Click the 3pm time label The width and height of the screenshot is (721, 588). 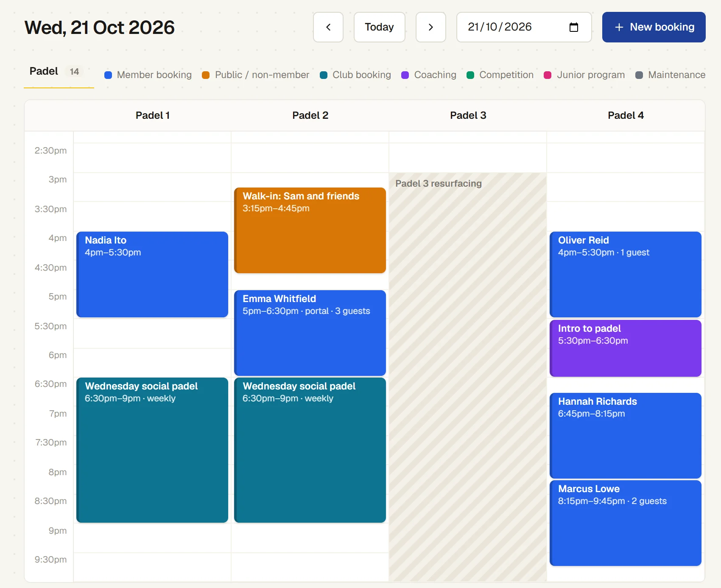pos(58,179)
